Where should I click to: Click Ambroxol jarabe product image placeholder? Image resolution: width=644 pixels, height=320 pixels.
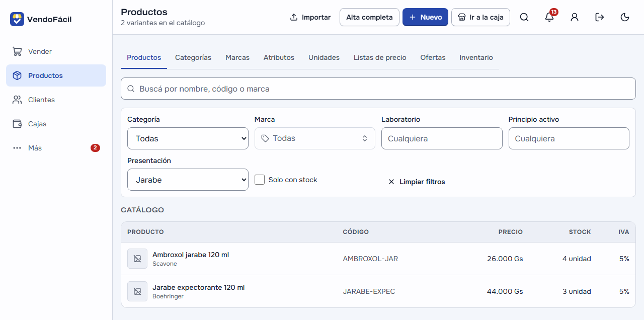coord(137,259)
